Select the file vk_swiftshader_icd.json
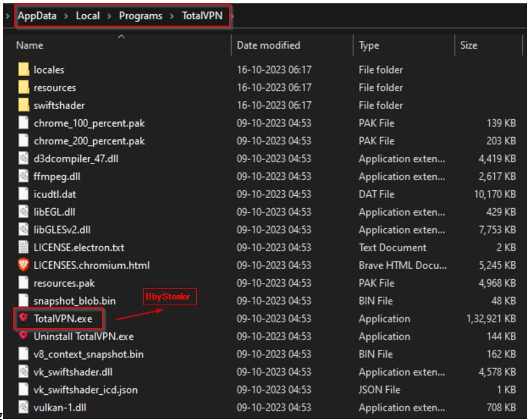Viewport: 530px width, 420px height. pos(86,390)
